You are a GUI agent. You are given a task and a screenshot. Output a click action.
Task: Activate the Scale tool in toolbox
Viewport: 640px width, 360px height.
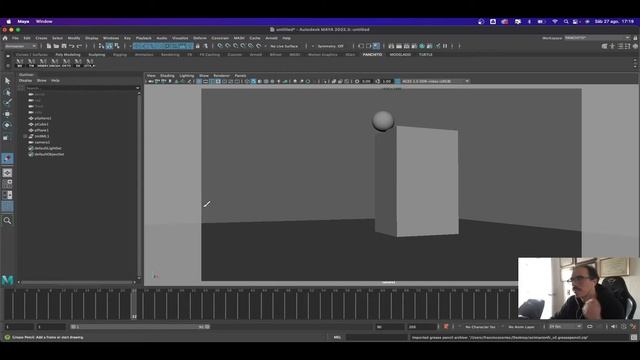coord(7,138)
